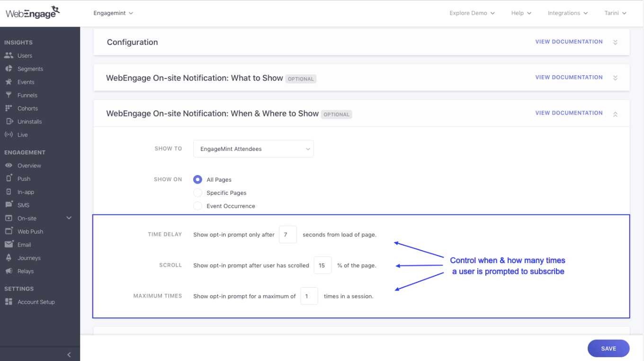Click the Funnels icon
This screenshot has height=361, width=644.
click(x=9, y=95)
